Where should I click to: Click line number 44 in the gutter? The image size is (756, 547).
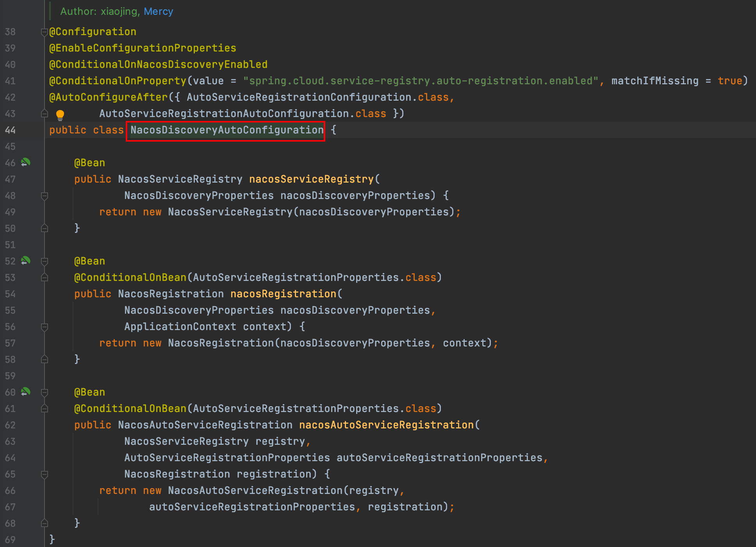pos(11,130)
